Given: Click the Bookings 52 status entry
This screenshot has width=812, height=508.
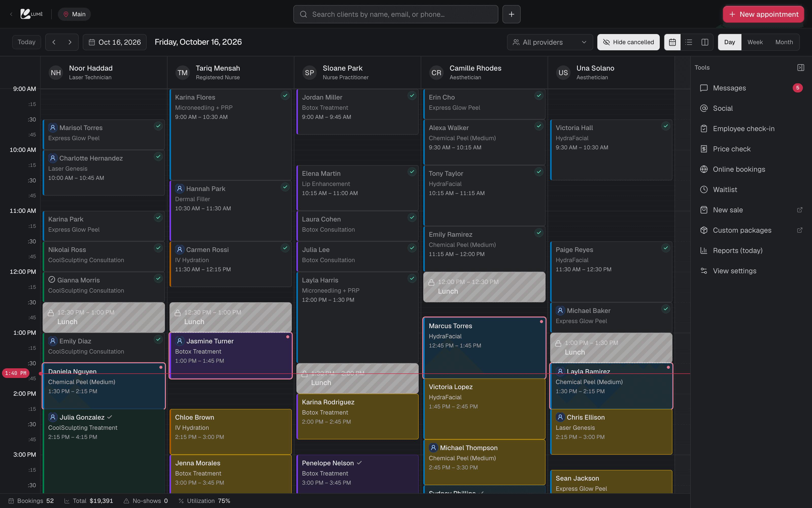Looking at the screenshot, I should point(31,501).
